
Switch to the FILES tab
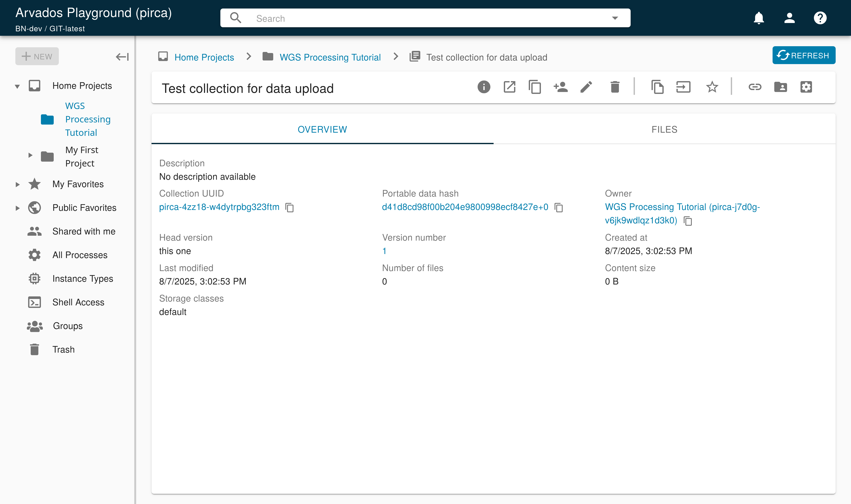(x=664, y=129)
